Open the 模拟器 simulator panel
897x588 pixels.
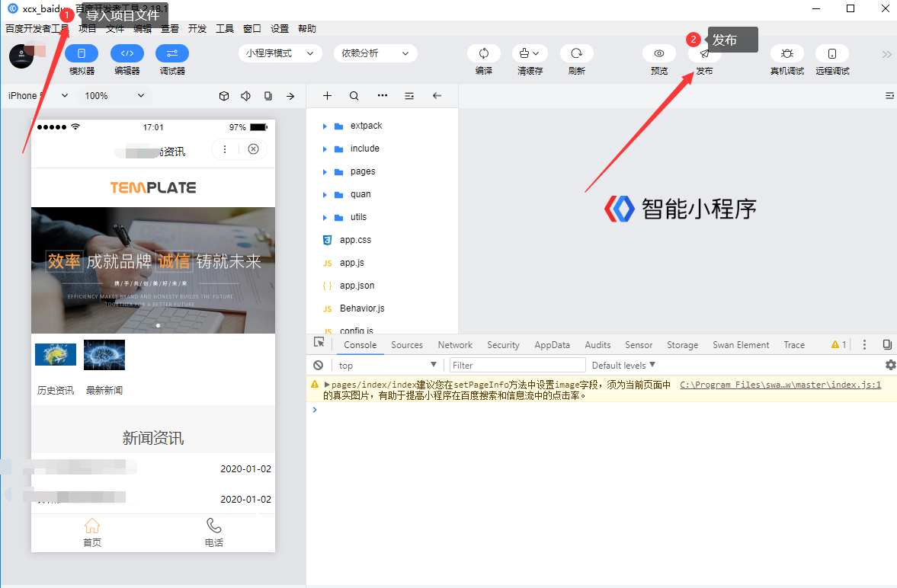point(82,53)
